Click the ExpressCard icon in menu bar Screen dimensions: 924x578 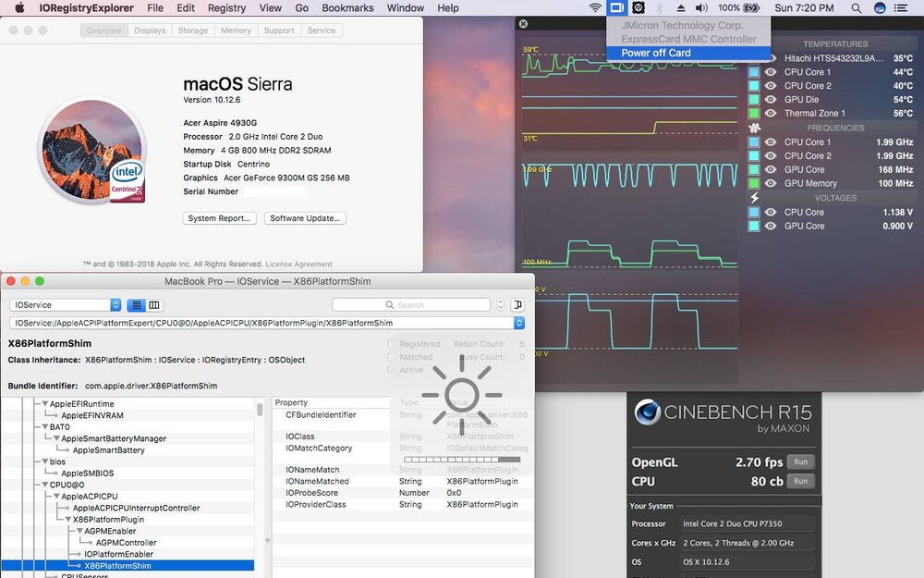click(616, 8)
